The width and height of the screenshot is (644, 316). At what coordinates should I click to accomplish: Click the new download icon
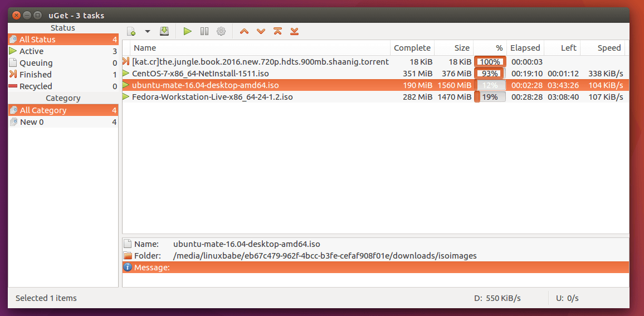point(131,31)
